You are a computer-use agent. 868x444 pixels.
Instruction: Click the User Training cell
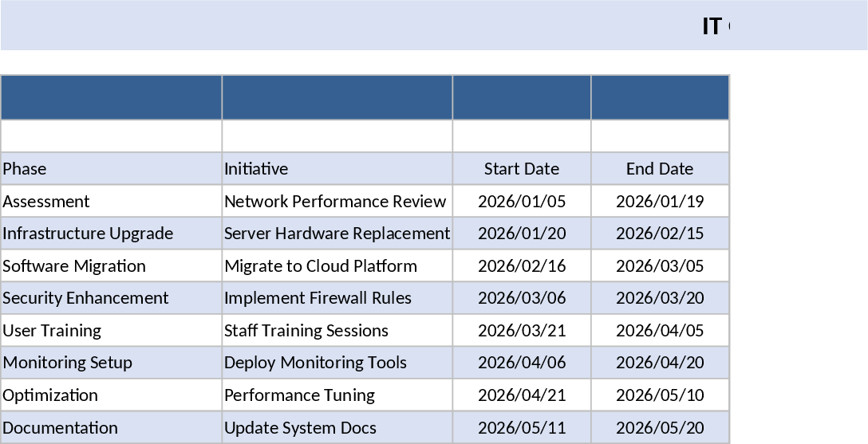pos(111,330)
